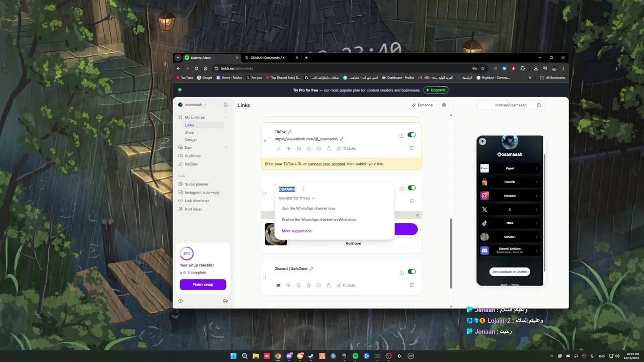This screenshot has width=644, height=362.
Task: Click the Finish setup button
Action: (x=203, y=285)
